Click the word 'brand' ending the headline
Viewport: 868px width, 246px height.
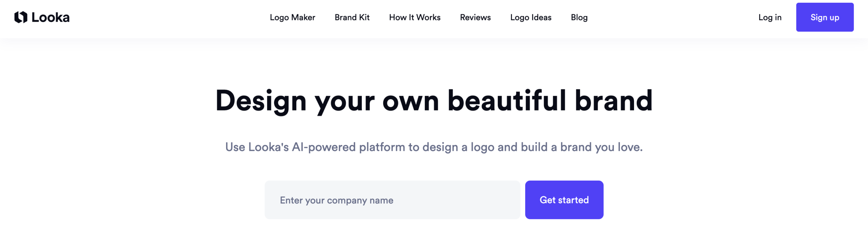[x=614, y=100]
